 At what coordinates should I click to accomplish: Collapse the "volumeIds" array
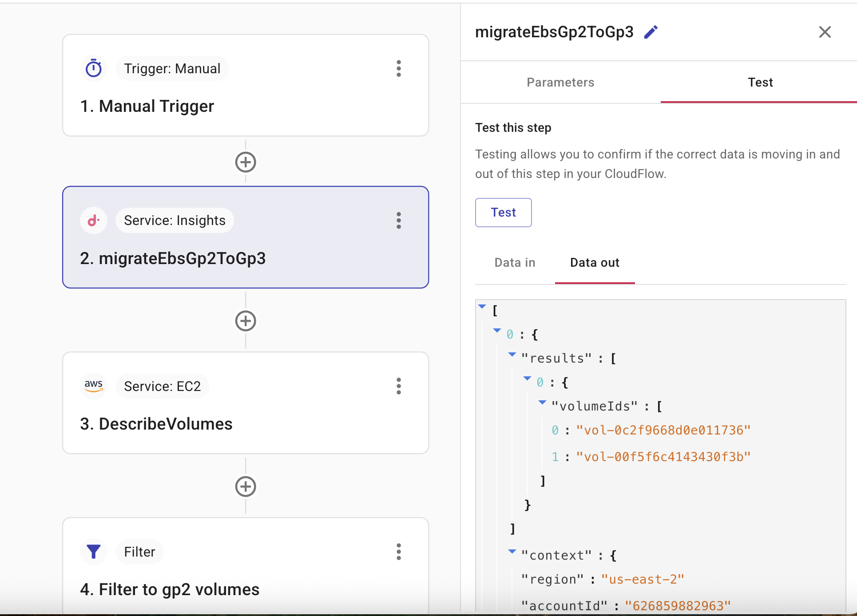point(542,403)
